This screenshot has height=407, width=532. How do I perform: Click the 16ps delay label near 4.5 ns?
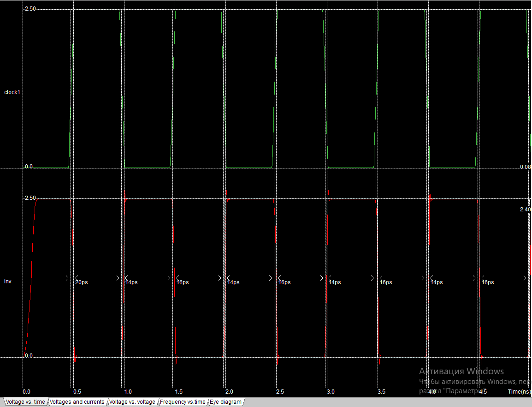(x=488, y=282)
